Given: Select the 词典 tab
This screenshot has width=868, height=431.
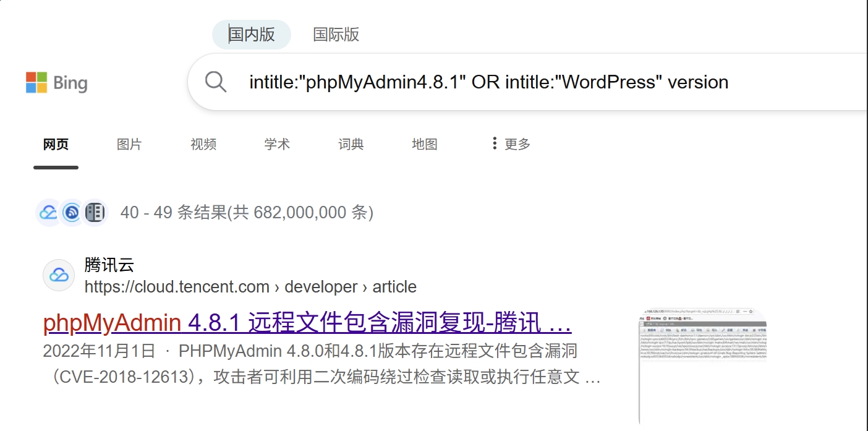Looking at the screenshot, I should click(x=351, y=144).
